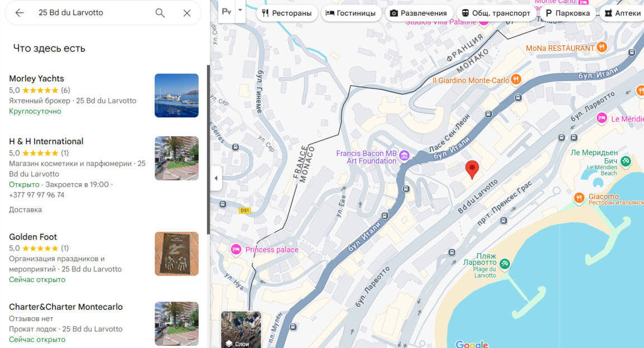This screenshot has height=348, width=644.
Task: Open the Слои layers thumbnail
Action: coord(241,330)
